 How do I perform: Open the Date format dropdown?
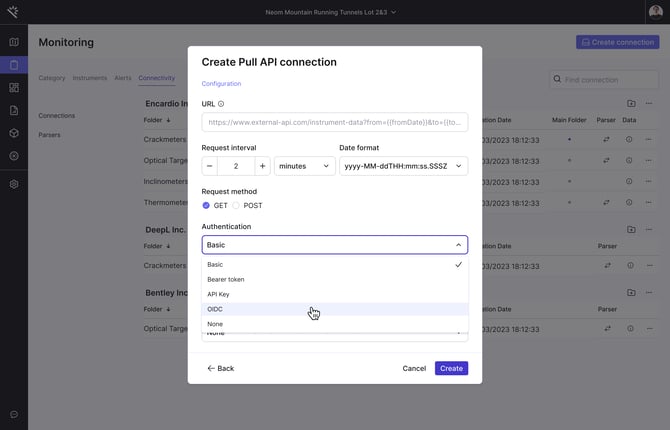click(403, 166)
